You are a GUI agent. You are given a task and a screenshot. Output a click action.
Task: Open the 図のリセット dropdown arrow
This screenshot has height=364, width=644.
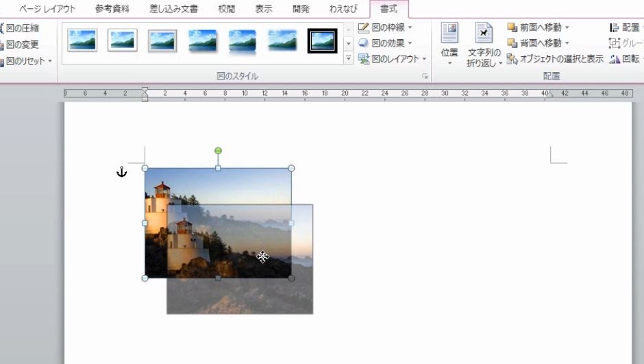50,61
